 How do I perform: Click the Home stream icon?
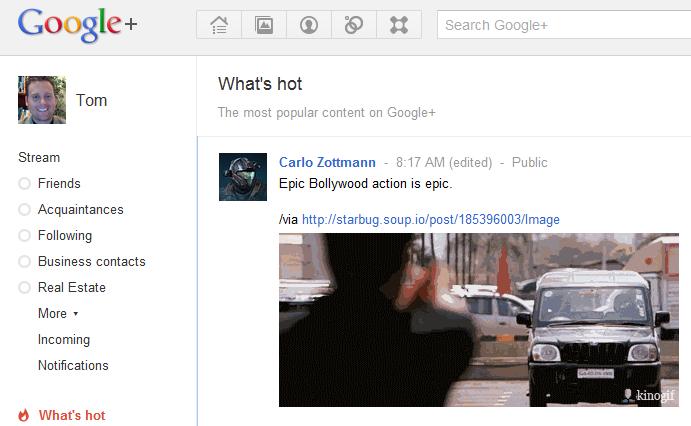tap(219, 25)
